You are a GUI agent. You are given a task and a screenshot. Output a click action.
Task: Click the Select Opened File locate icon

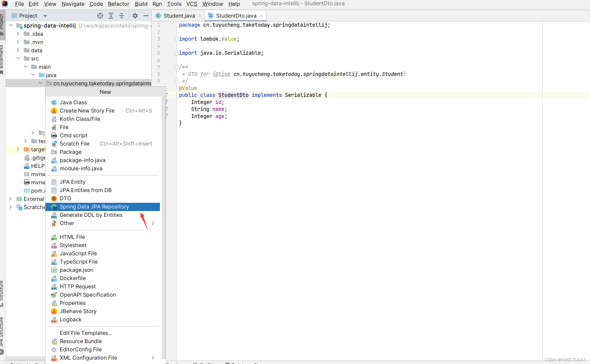[x=100, y=16]
